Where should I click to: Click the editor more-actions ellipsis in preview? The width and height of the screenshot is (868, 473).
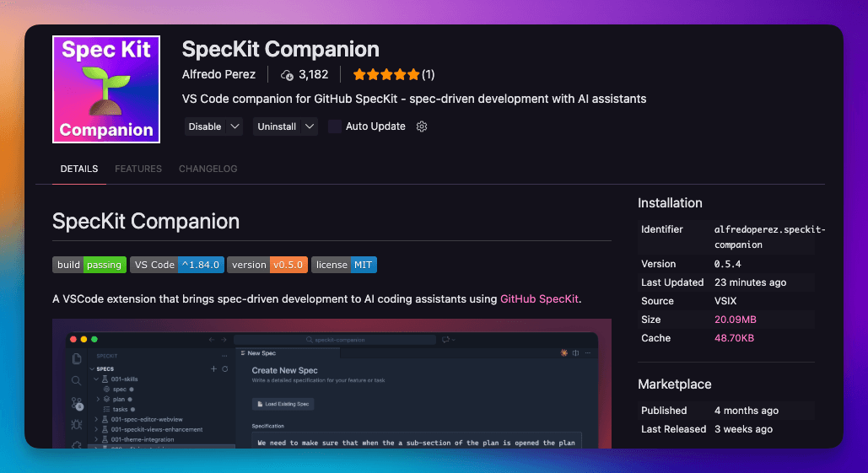click(x=588, y=353)
